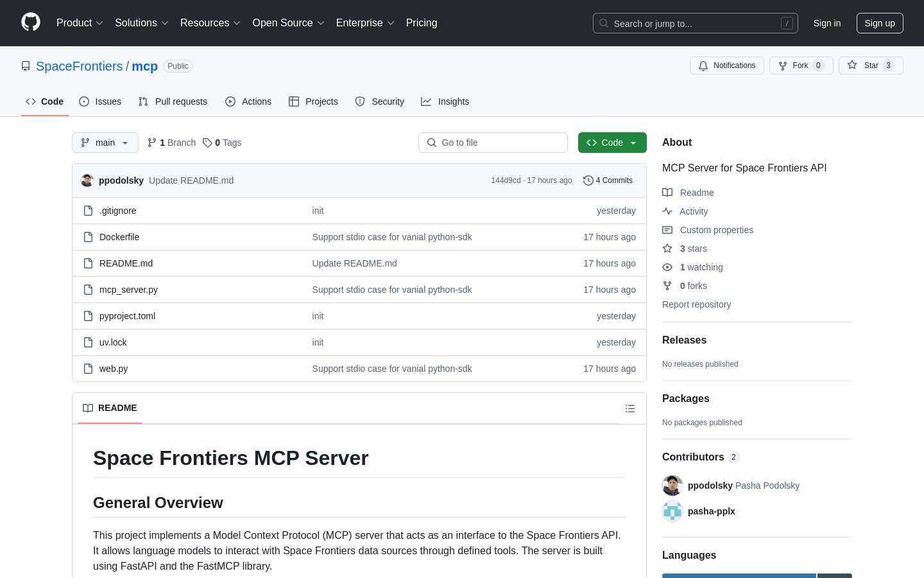This screenshot has height=578, width=924.
Task: Open commit hash 144d9cd
Action: (x=506, y=180)
